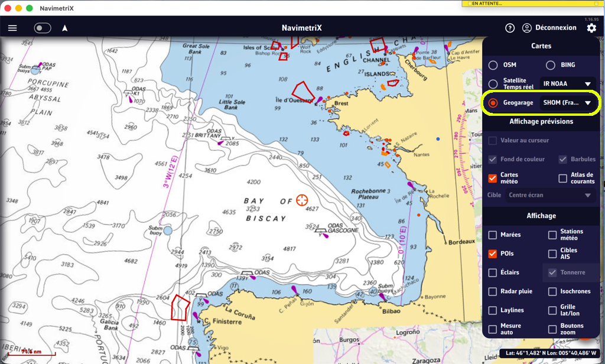Enable the Laylines checkbox
605x364 pixels.
(492, 310)
